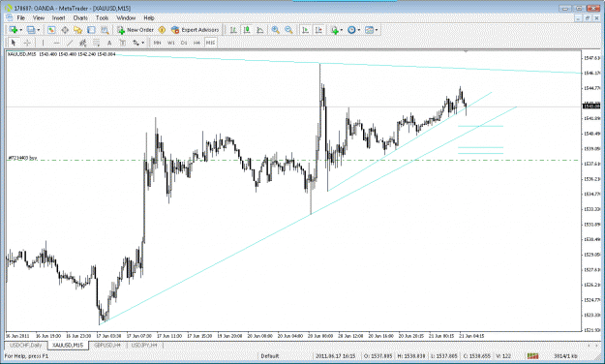Open the Strategy Tester icon
Image resolution: width=605 pixels, height=364 pixels.
[105, 30]
